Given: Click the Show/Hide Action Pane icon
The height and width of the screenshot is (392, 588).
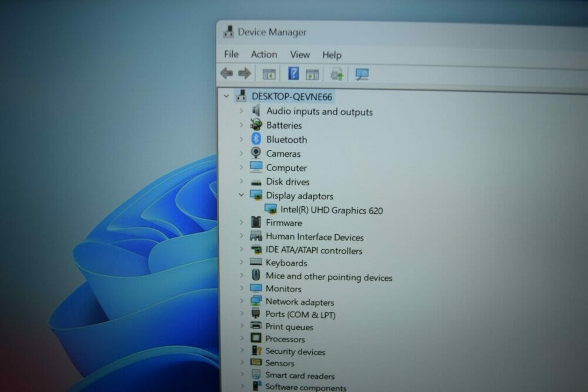Looking at the screenshot, I should (312, 75).
